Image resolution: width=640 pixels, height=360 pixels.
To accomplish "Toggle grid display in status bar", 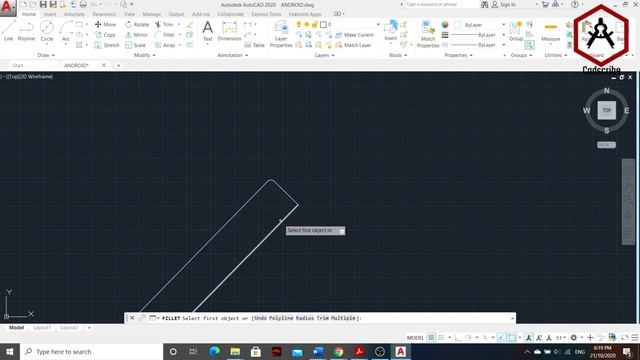I will click(431, 338).
